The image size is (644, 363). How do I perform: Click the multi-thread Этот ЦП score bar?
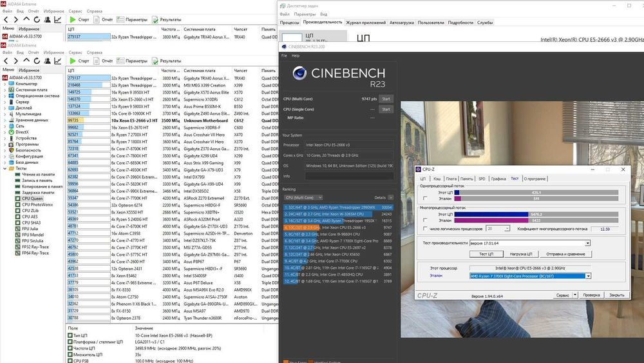click(536, 214)
